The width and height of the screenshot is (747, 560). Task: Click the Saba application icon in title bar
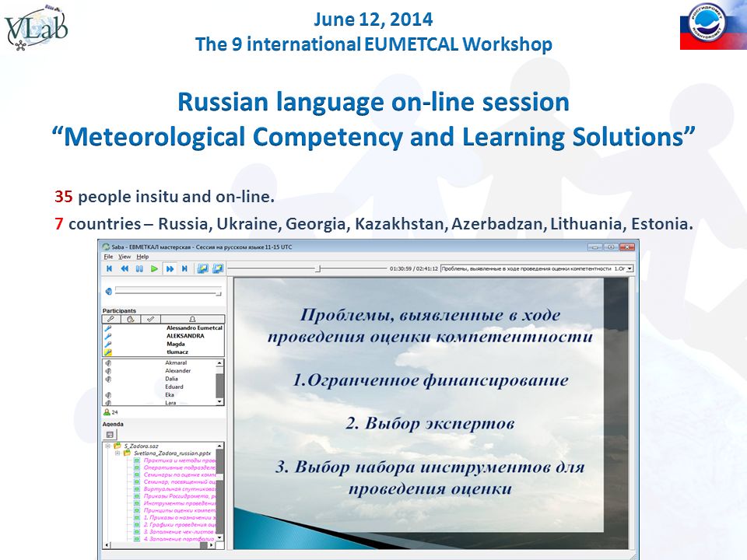tap(107, 247)
